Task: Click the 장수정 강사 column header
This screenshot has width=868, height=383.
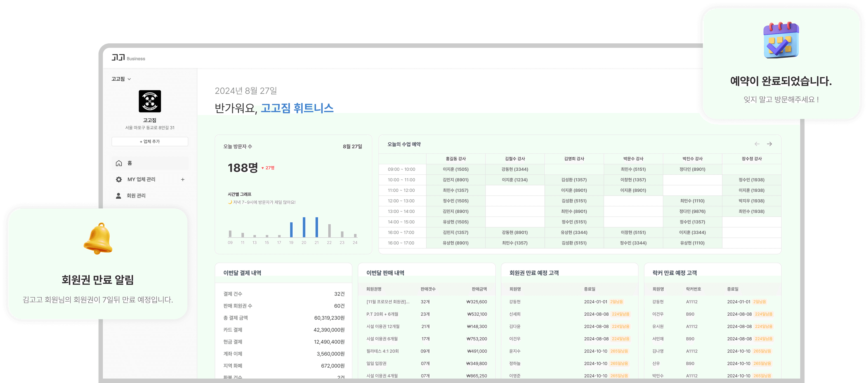Action: (x=752, y=159)
